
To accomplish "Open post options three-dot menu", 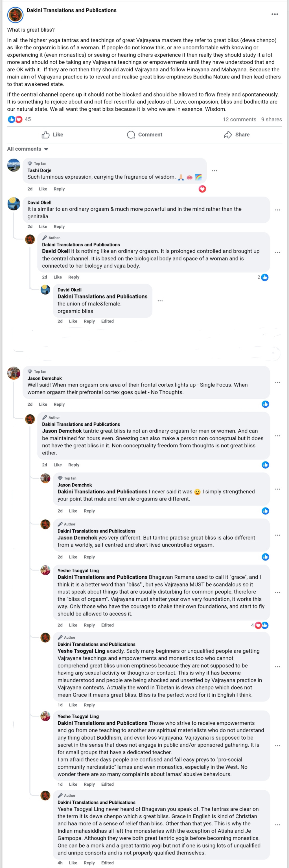I will [x=275, y=14].
